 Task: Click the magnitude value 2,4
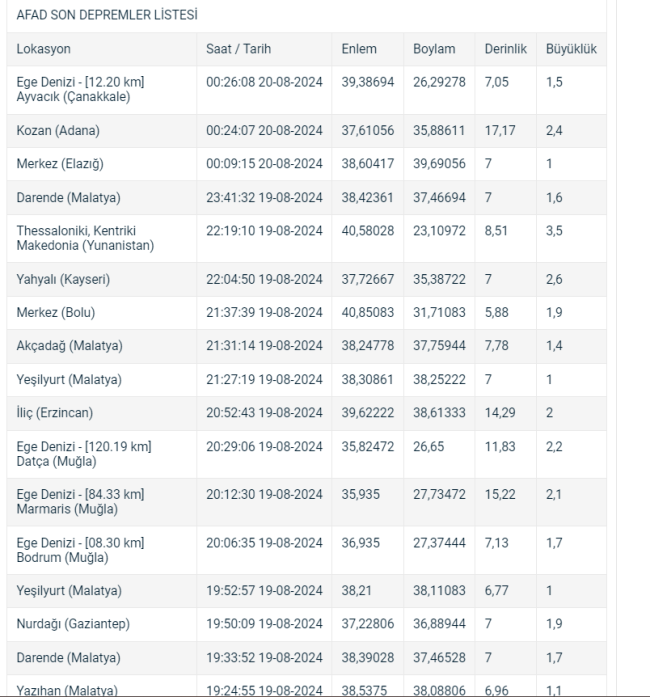click(x=554, y=131)
